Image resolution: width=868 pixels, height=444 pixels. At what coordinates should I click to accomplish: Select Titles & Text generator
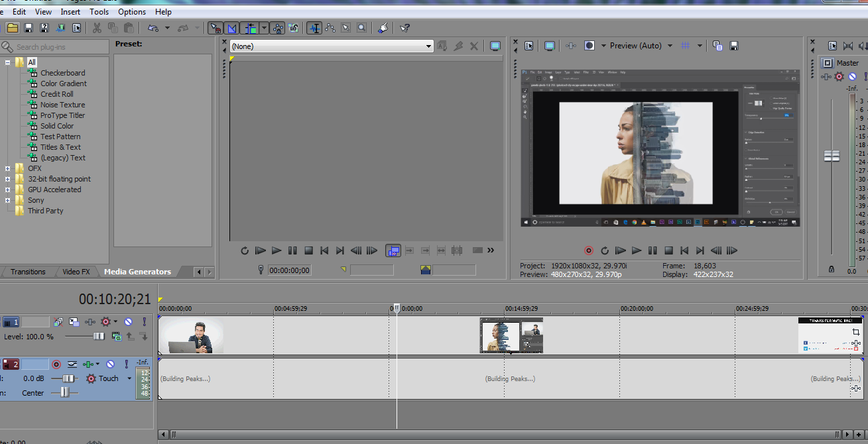pyautogui.click(x=60, y=147)
